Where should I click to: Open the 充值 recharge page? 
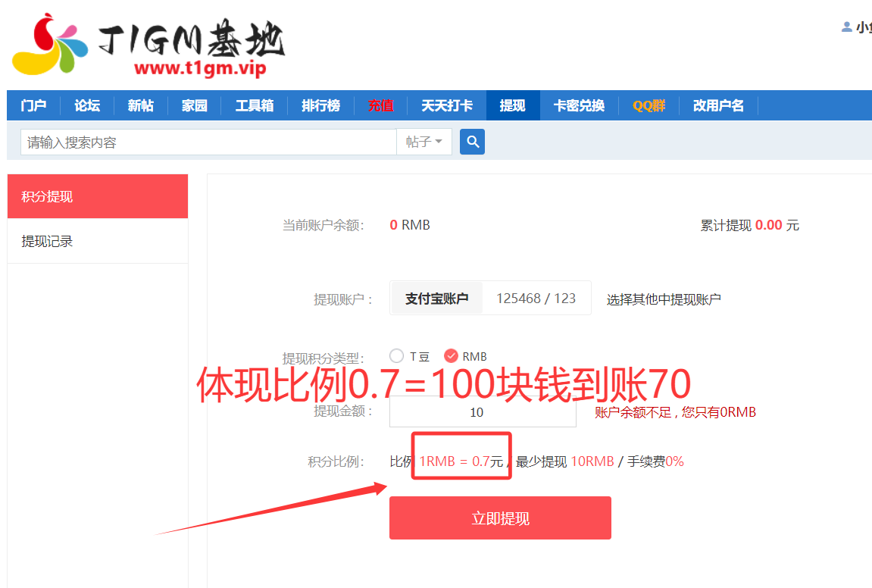click(x=380, y=106)
